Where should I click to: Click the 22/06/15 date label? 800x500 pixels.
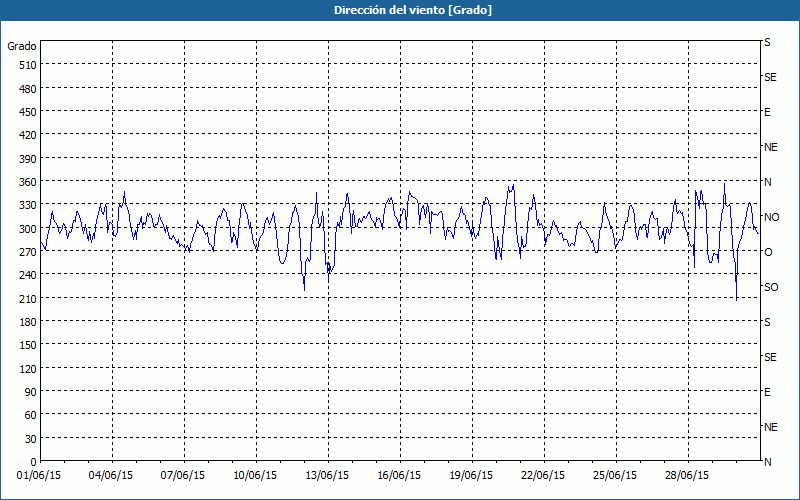tap(544, 476)
